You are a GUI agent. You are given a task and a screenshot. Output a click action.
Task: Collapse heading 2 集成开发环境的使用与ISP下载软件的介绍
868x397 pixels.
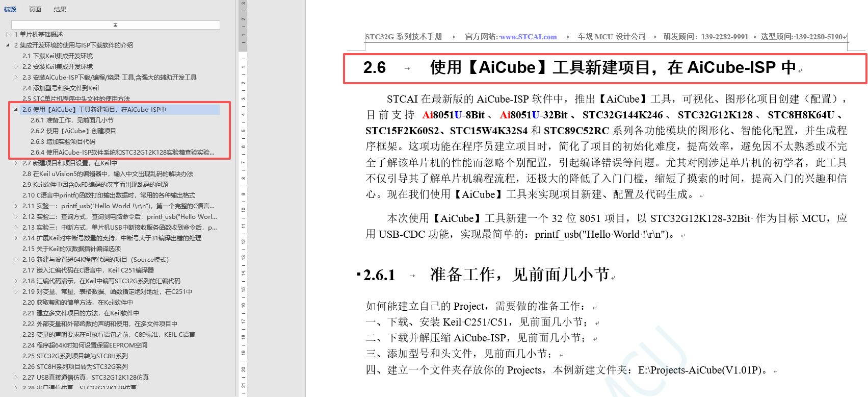(x=8, y=45)
